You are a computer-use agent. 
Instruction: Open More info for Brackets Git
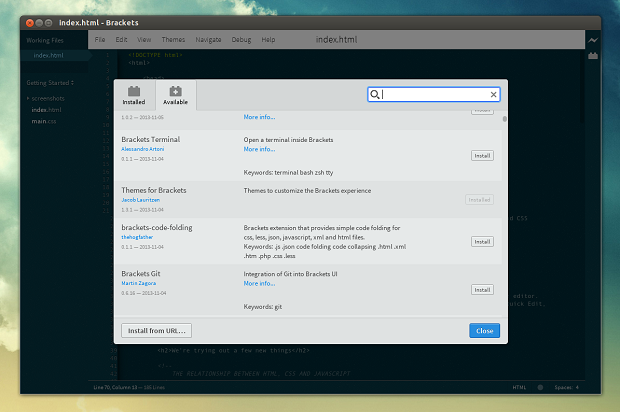coord(259,283)
